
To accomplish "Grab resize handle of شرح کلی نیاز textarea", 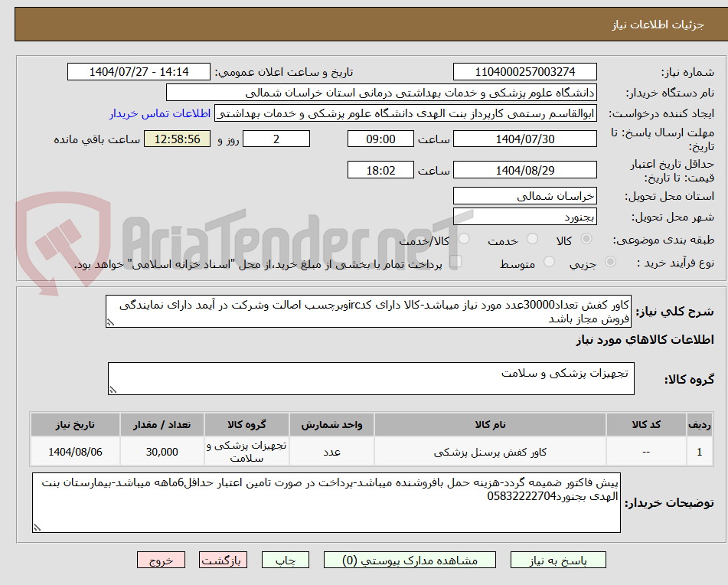I will tap(110, 322).
